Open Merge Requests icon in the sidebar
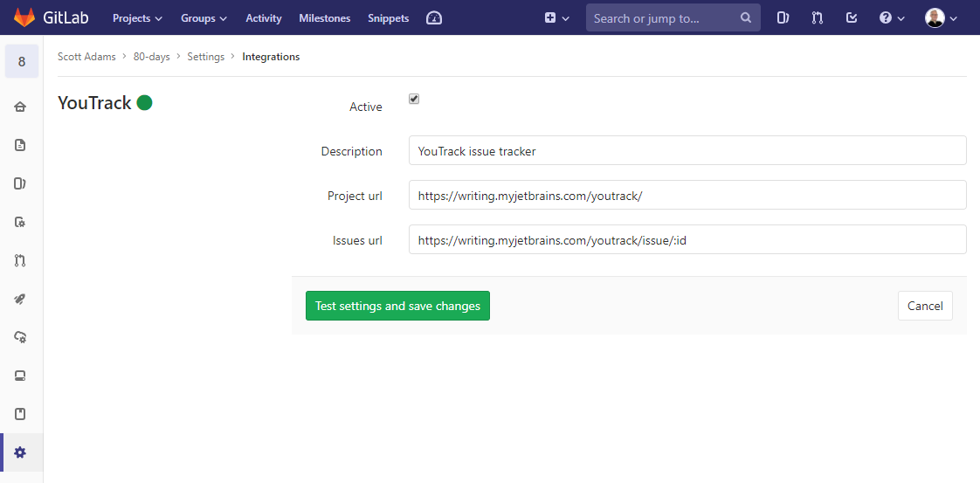The image size is (980, 483). [20, 260]
